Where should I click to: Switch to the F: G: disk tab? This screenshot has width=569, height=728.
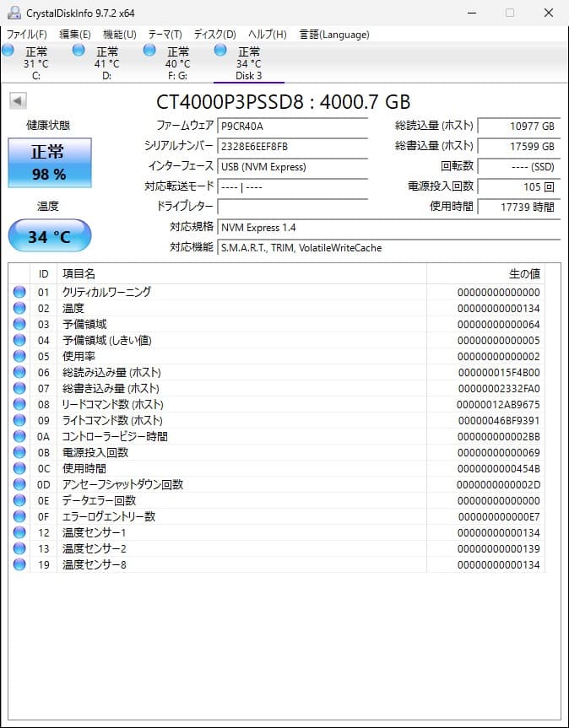pyautogui.click(x=177, y=63)
